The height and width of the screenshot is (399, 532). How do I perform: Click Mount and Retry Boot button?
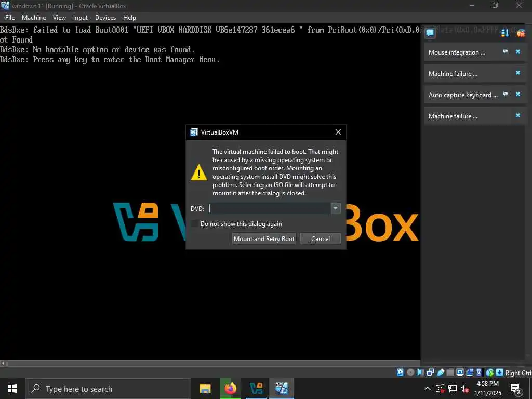[x=264, y=238]
